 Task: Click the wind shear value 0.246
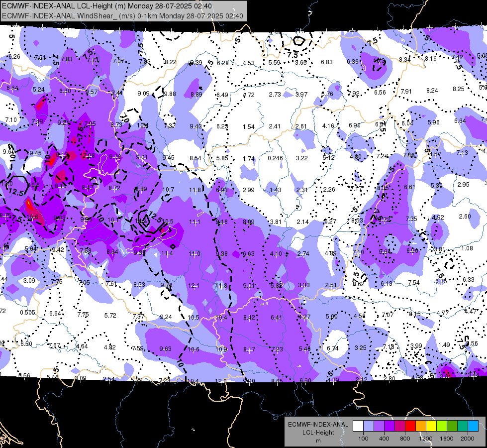point(275,158)
